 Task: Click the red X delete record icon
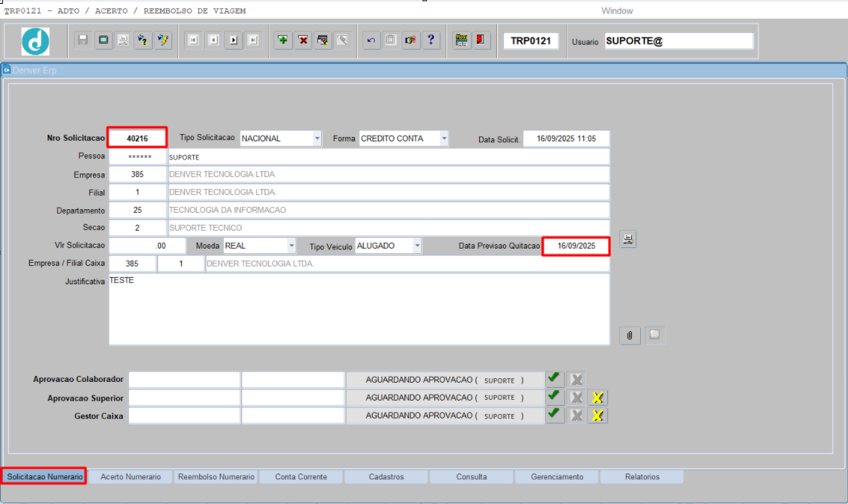303,40
